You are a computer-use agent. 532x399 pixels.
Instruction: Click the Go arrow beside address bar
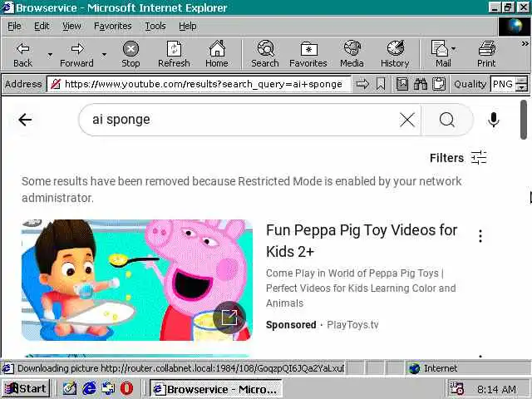(362, 84)
